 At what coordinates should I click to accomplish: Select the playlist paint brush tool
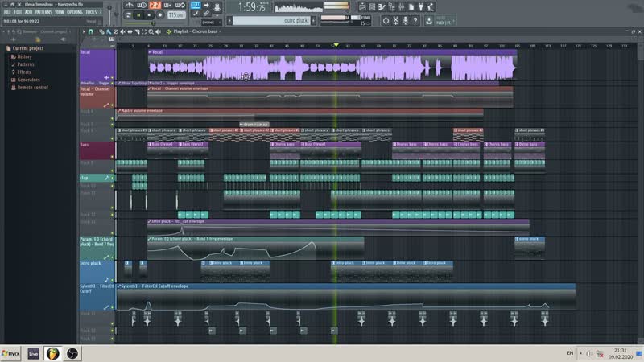coord(109,31)
